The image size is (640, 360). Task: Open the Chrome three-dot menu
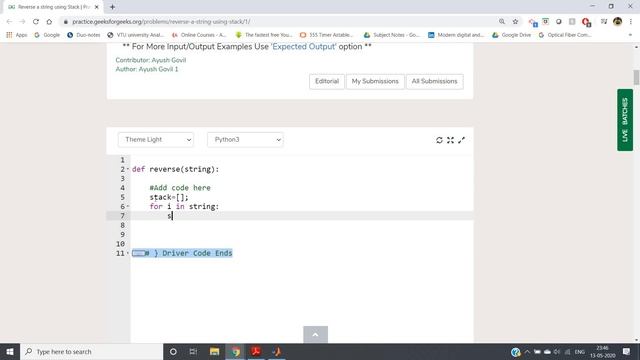tap(631, 22)
